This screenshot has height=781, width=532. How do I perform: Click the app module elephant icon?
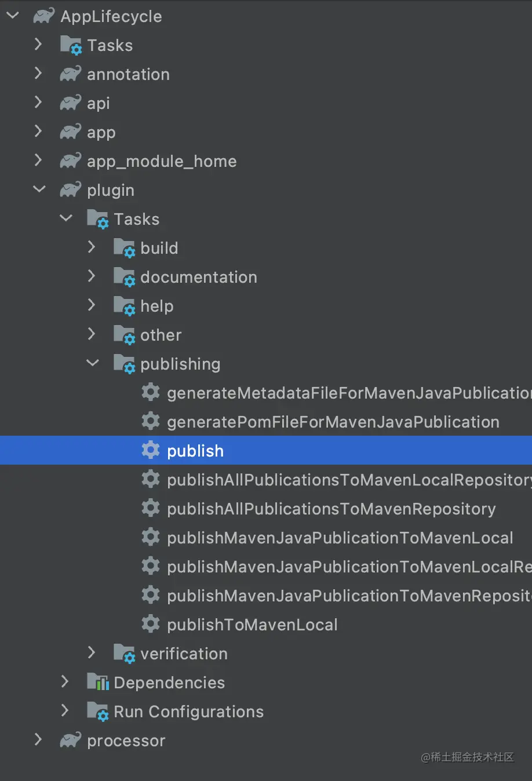[x=71, y=132]
